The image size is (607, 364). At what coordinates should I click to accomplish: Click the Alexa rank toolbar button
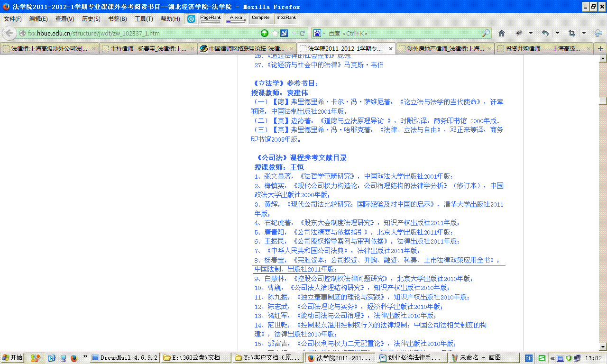tap(236, 18)
